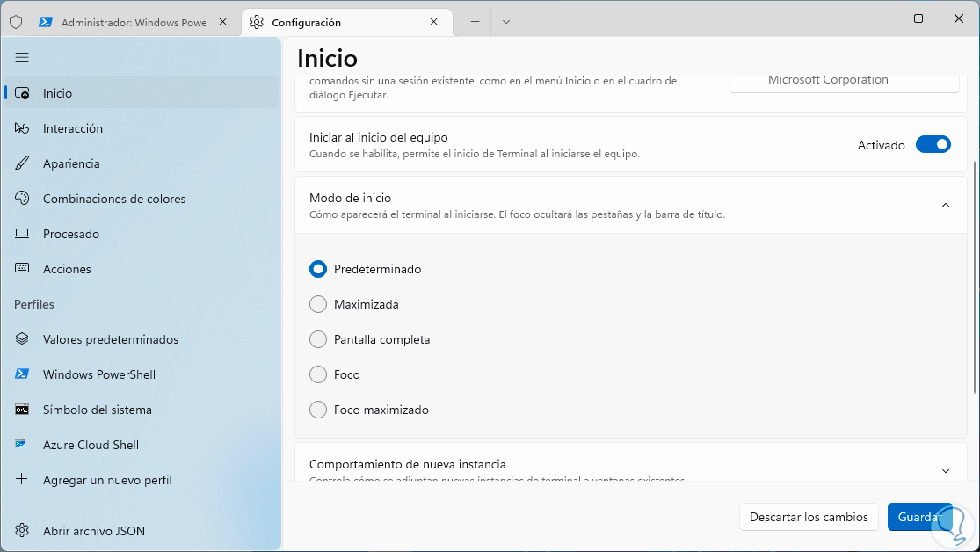
Task: Expand Comportamiento de nueva instancia section
Action: 945,470
